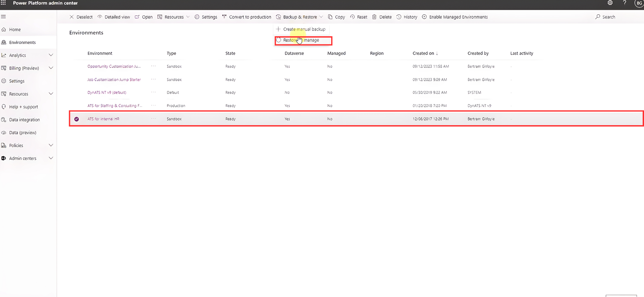The image size is (644, 297).
Task: Click the sidebar Settings gear icon
Action: [x=4, y=81]
